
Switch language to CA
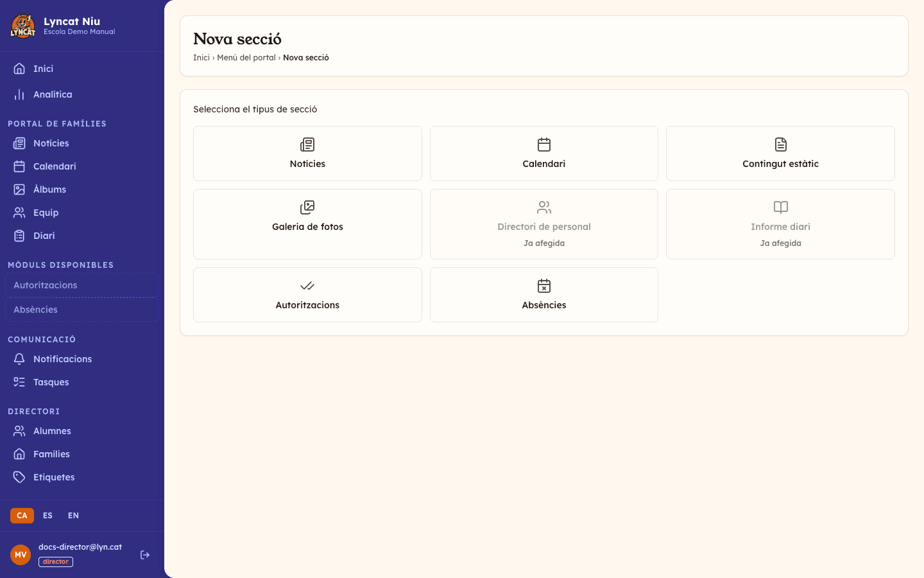pyautogui.click(x=22, y=516)
